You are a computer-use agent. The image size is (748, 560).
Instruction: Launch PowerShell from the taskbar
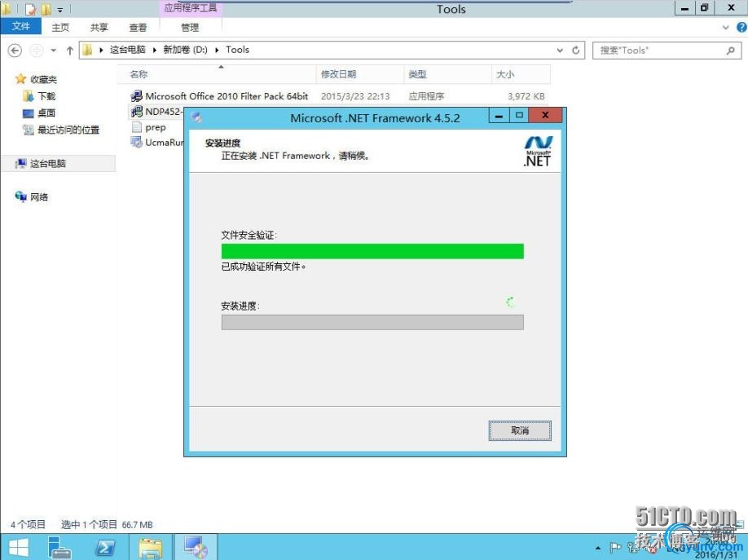pos(105,547)
